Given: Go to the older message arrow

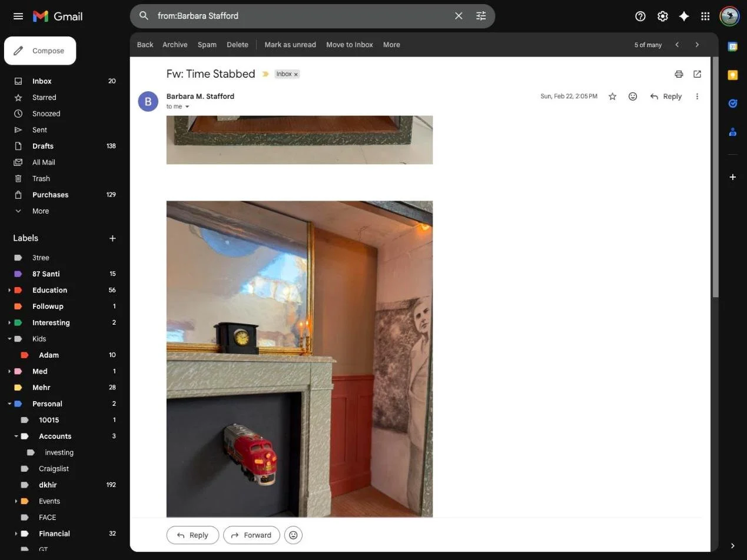Looking at the screenshot, I should (x=698, y=45).
